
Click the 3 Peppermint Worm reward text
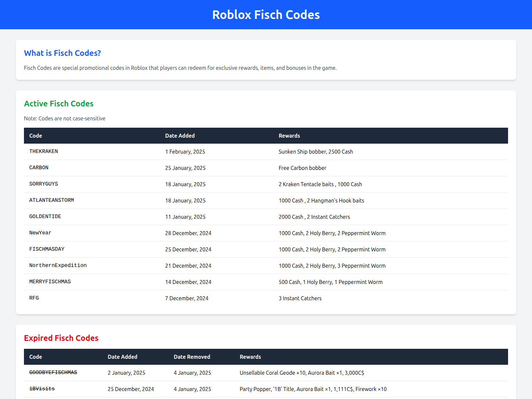(332, 266)
